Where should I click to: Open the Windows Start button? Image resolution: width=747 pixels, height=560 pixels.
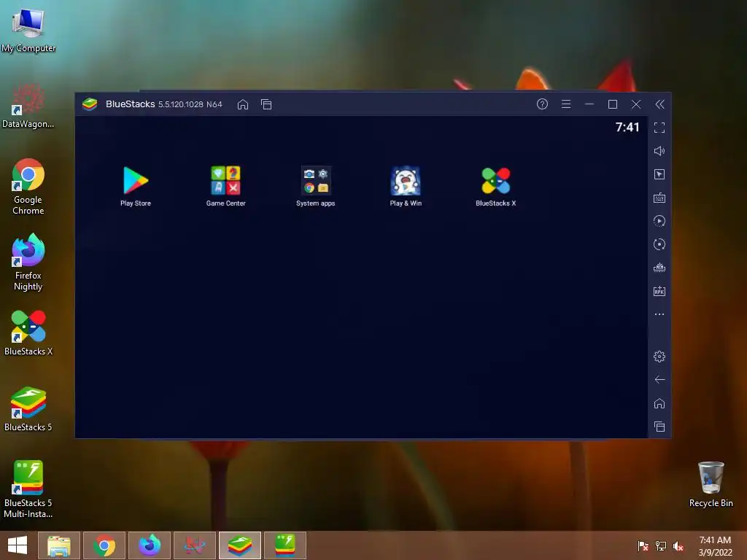[18, 545]
